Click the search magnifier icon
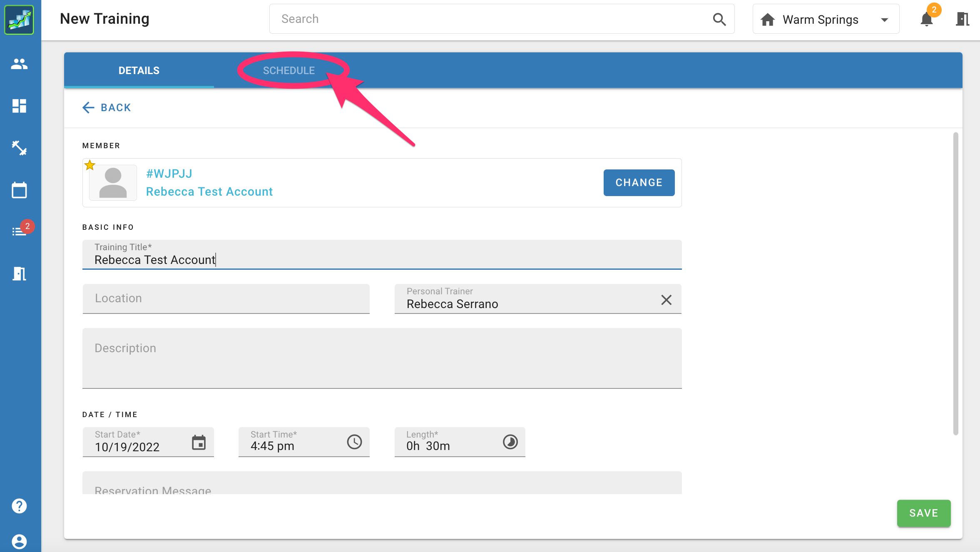 [719, 19]
